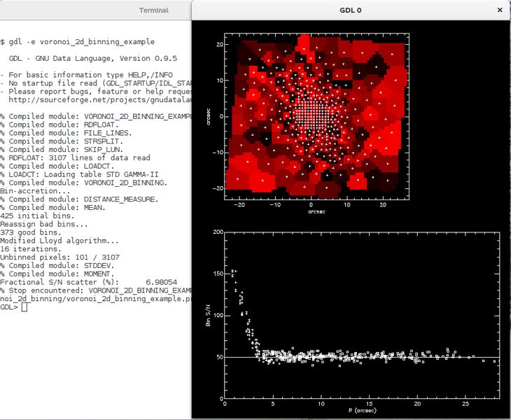Click the GDL 0 window title bar
Viewport: 511px width, 420px height.
pyautogui.click(x=350, y=10)
